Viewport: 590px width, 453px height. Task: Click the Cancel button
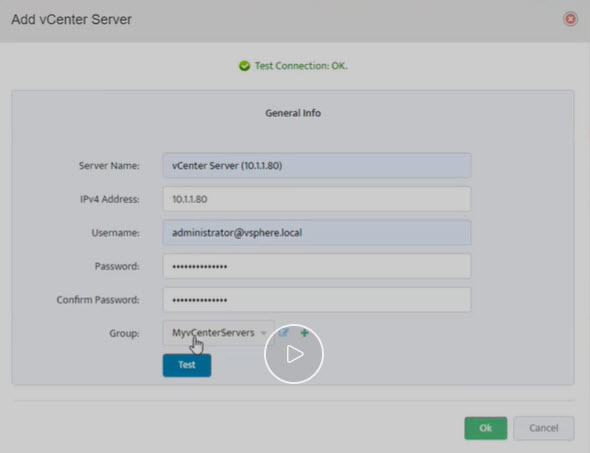click(x=544, y=428)
